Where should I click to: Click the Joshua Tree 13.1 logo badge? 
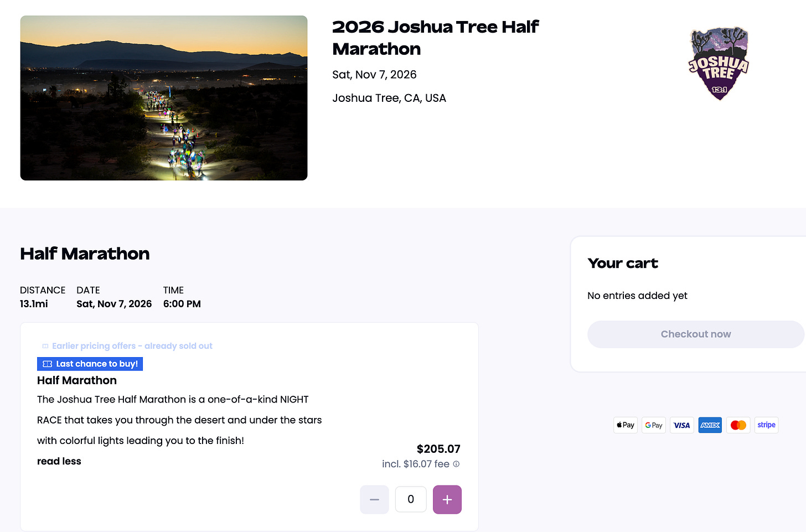point(719,64)
